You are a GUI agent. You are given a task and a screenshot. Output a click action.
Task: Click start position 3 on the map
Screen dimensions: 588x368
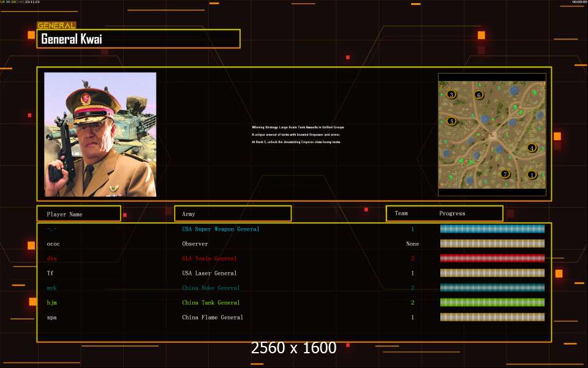tap(451, 94)
